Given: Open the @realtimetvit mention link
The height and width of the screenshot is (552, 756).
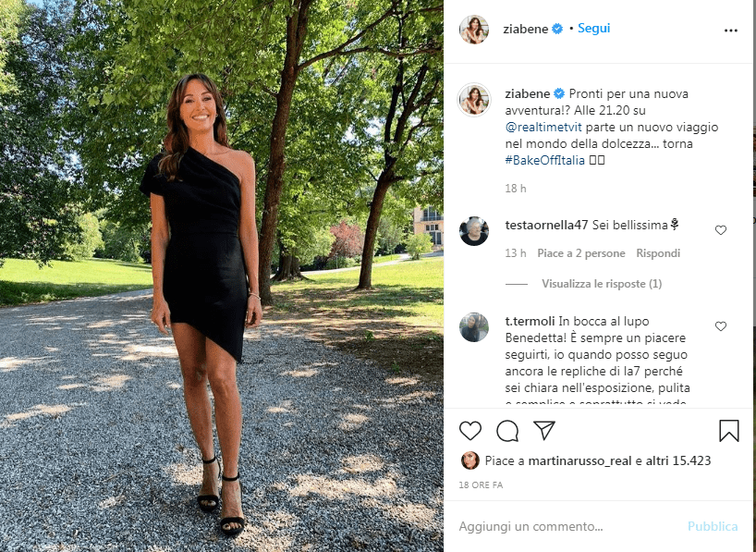Looking at the screenshot, I should pyautogui.click(x=543, y=128).
